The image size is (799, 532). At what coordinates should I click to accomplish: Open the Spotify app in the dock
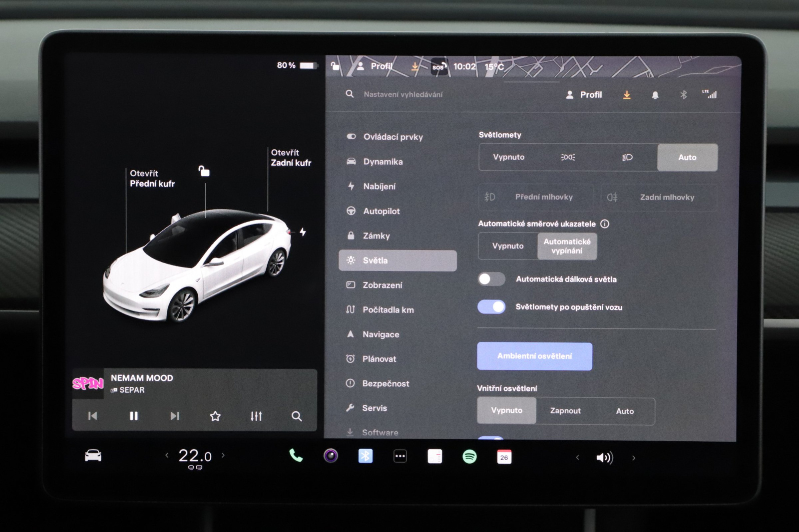(x=469, y=457)
